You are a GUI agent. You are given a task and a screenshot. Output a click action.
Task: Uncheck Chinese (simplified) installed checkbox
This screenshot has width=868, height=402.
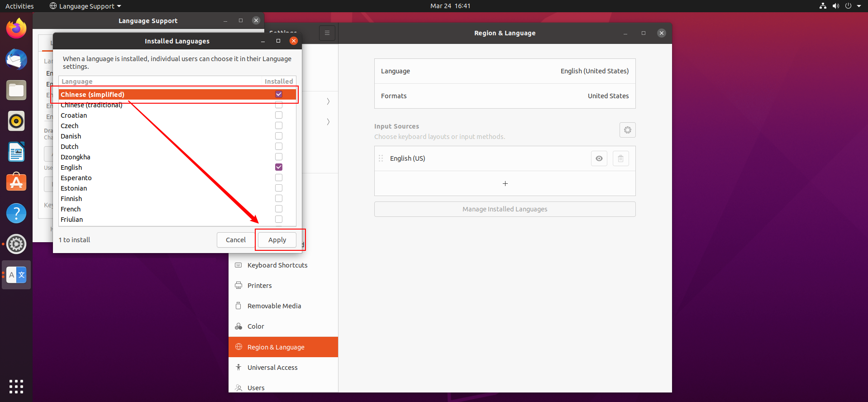click(x=279, y=94)
